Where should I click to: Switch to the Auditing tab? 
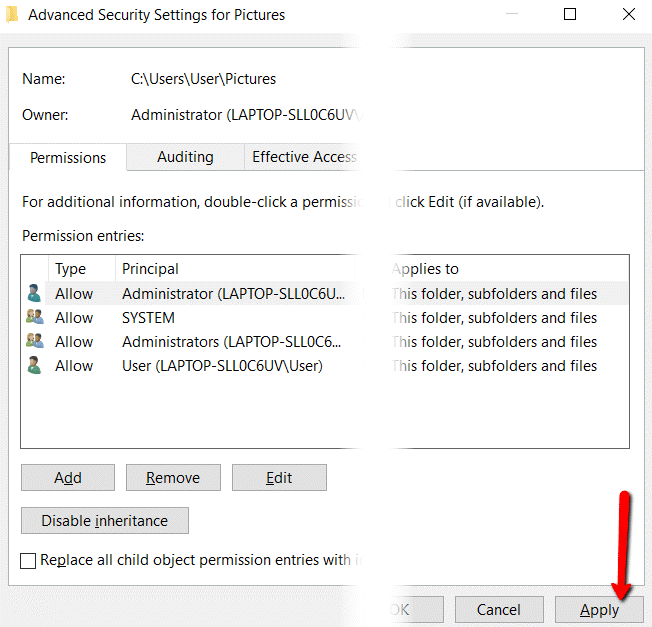pos(185,157)
